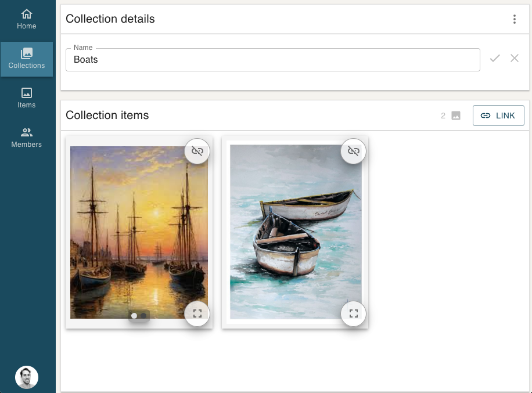Open the Items section in sidebar
Screen dimensions: 532x393
tap(27, 98)
